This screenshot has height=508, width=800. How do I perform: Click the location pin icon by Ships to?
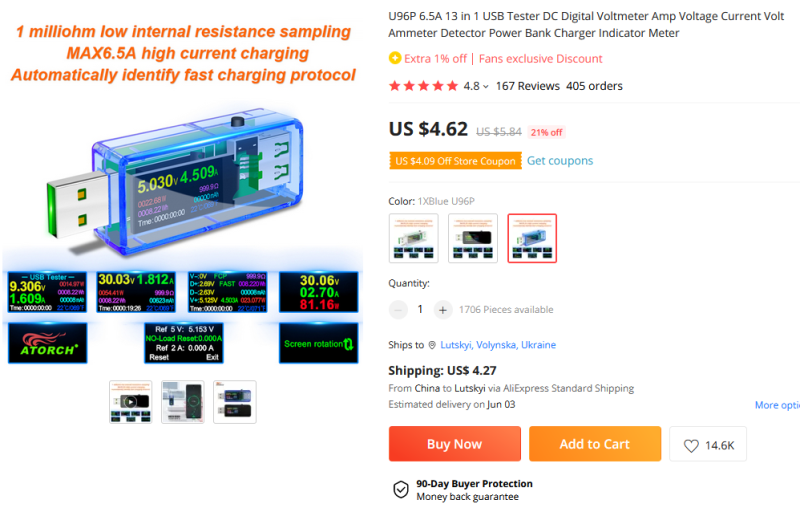(432, 345)
